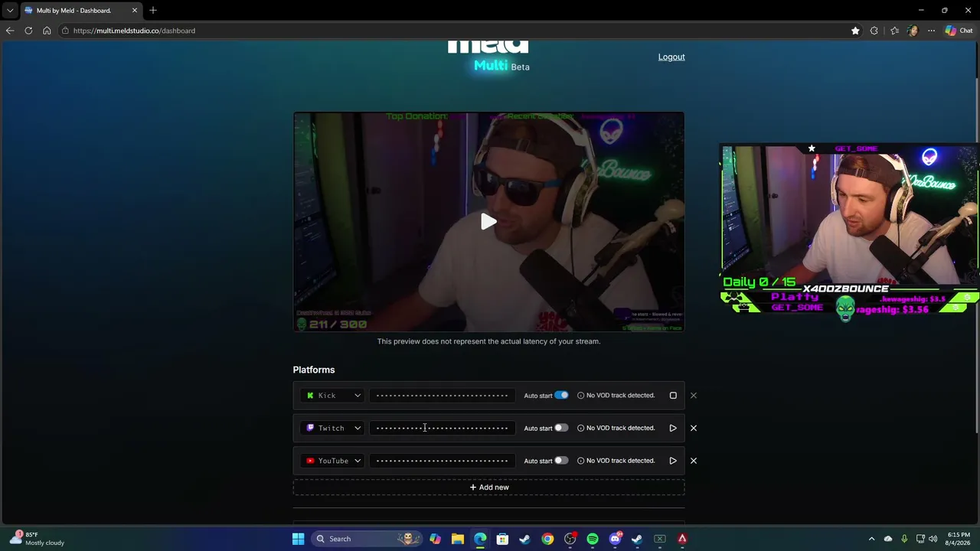Disable Auto start for Kick
980x551 pixels.
(561, 396)
